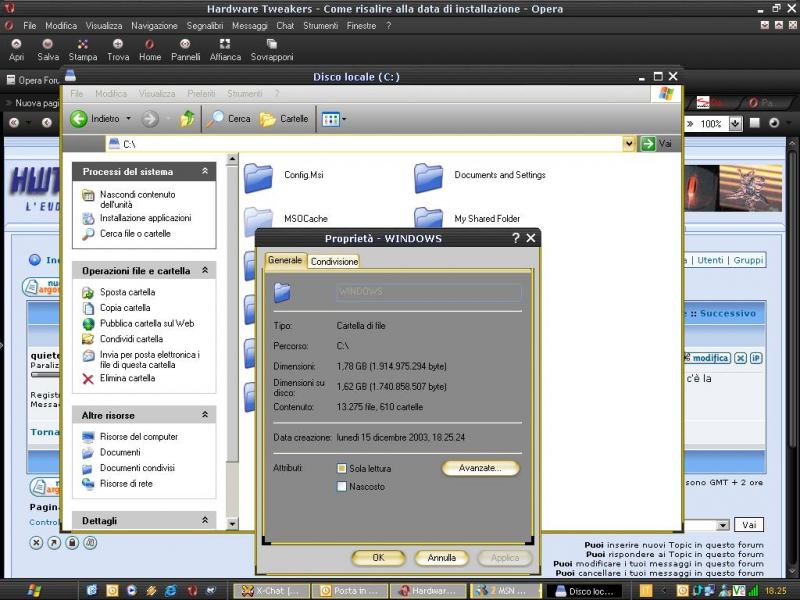The width and height of the screenshot is (800, 600).
Task: Open the X-Chat taskbar button
Action: pos(272,591)
